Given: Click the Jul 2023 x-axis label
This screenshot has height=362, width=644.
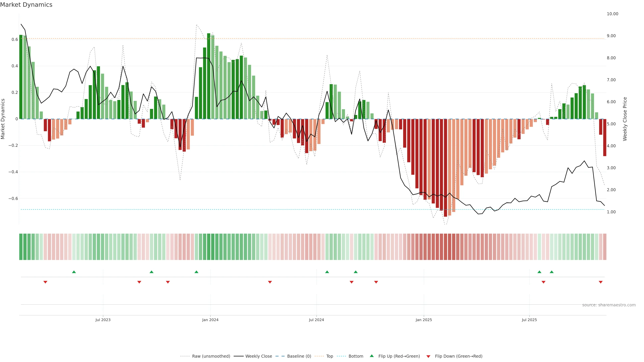Looking at the screenshot, I should pos(103,320).
